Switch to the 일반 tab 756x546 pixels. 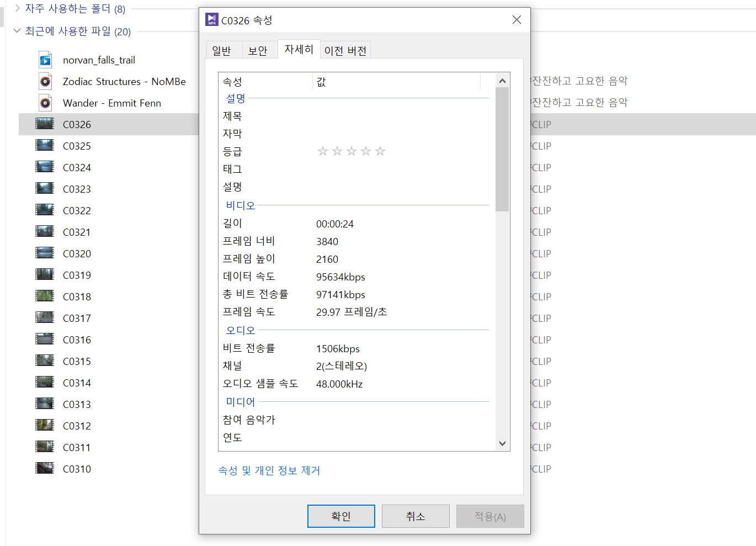click(222, 51)
